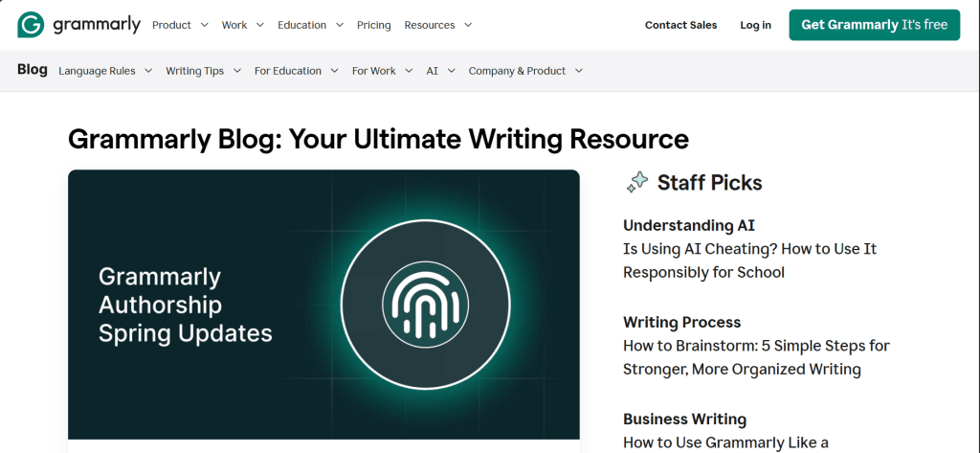Click the Grammarly logo icon

[x=30, y=25]
